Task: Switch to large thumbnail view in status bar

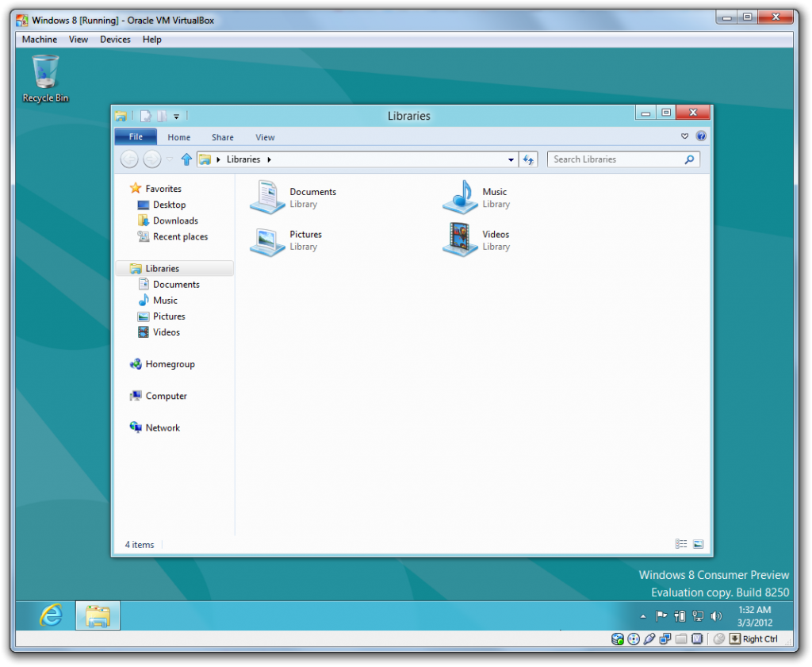Action: (x=698, y=544)
